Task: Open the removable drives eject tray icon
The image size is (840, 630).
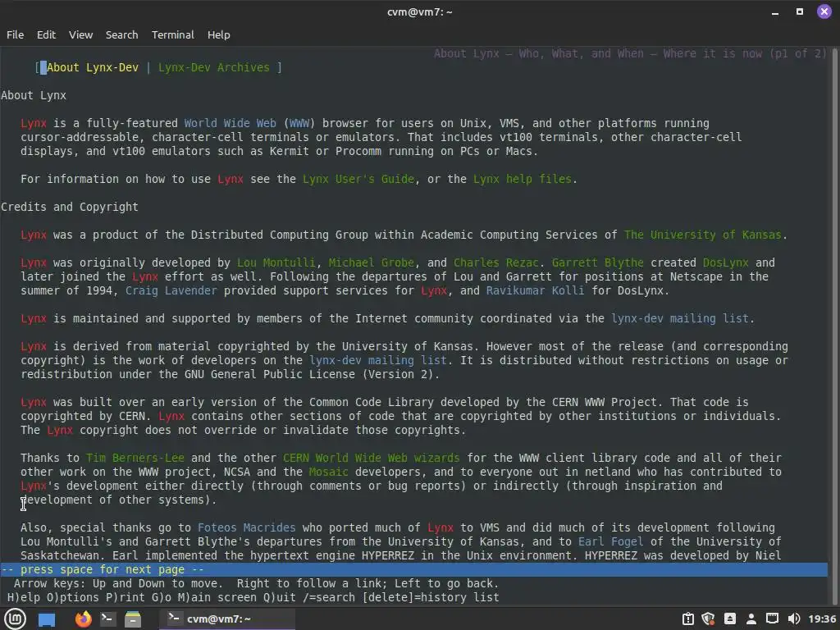Action: pyautogui.click(x=729, y=619)
